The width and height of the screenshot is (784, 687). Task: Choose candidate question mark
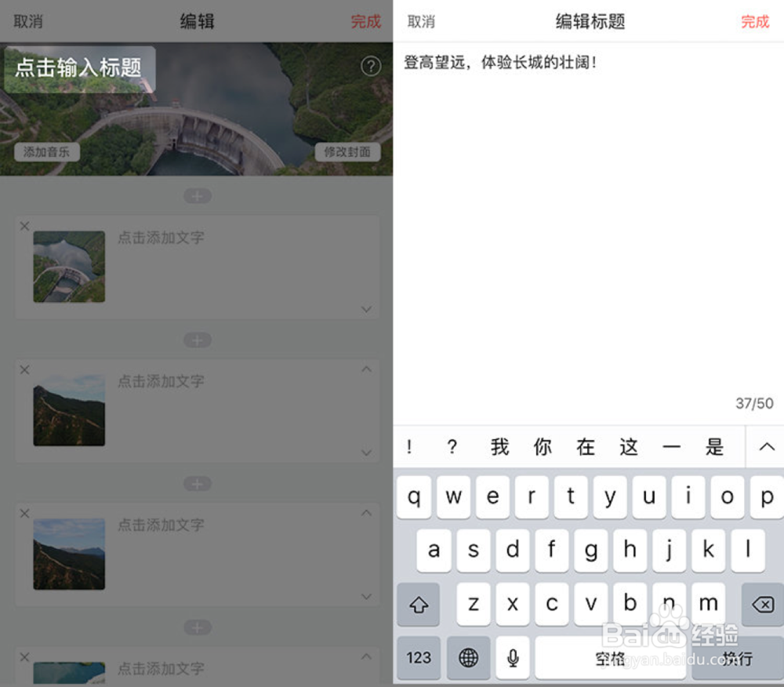pos(452,446)
